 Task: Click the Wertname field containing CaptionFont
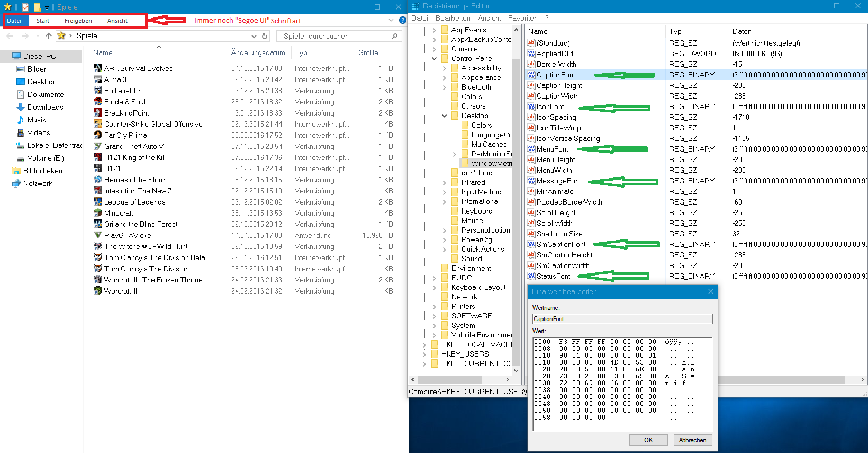[622, 318]
